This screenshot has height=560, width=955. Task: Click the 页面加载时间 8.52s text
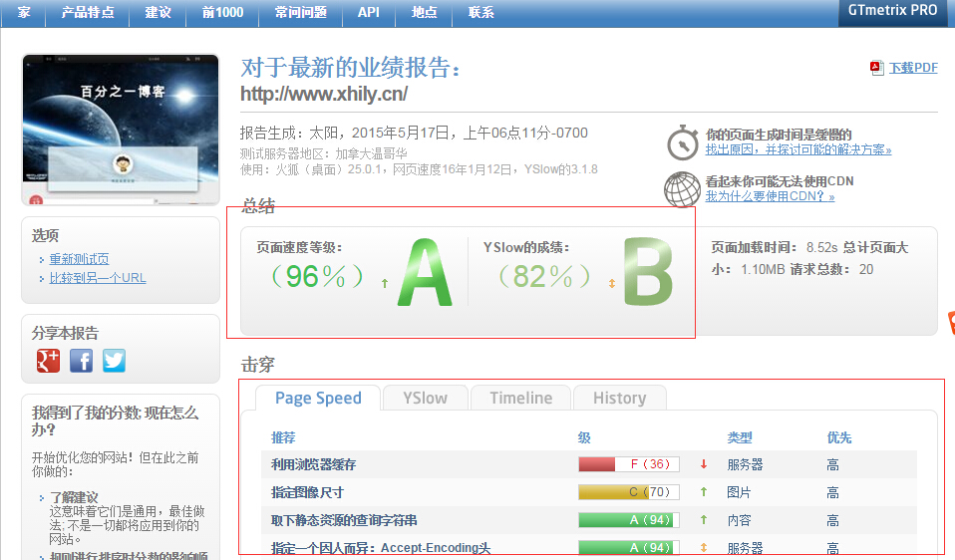tap(775, 247)
